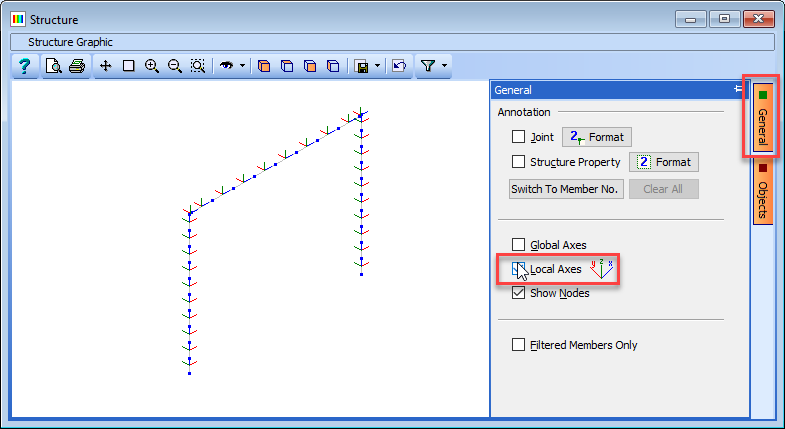Click the zoom in magnifier
Screen dimensions: 785x429
(x=152, y=66)
